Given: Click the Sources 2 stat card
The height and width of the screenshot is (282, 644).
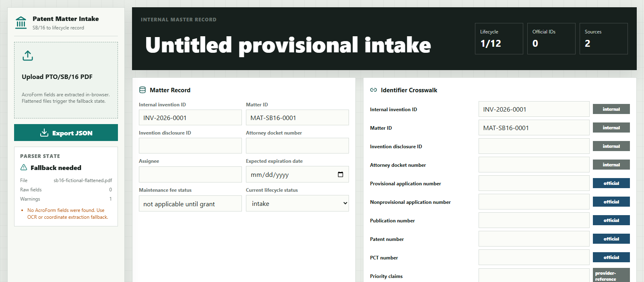Looking at the screenshot, I should point(604,39).
